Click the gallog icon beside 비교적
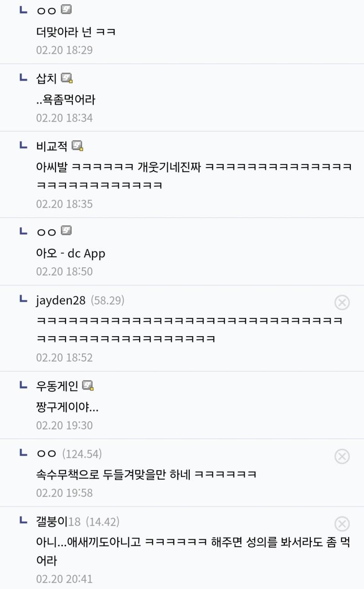 (78, 146)
